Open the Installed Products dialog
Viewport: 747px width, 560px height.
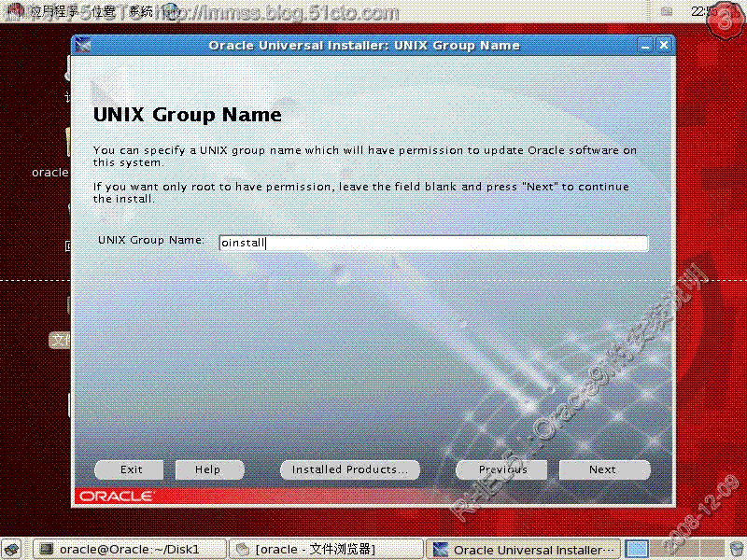coord(349,469)
